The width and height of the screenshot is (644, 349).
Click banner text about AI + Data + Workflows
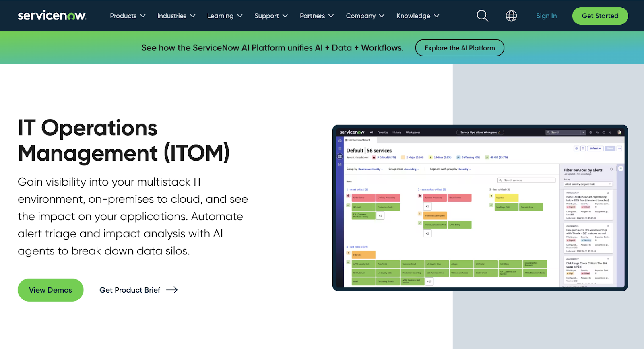pyautogui.click(x=272, y=48)
